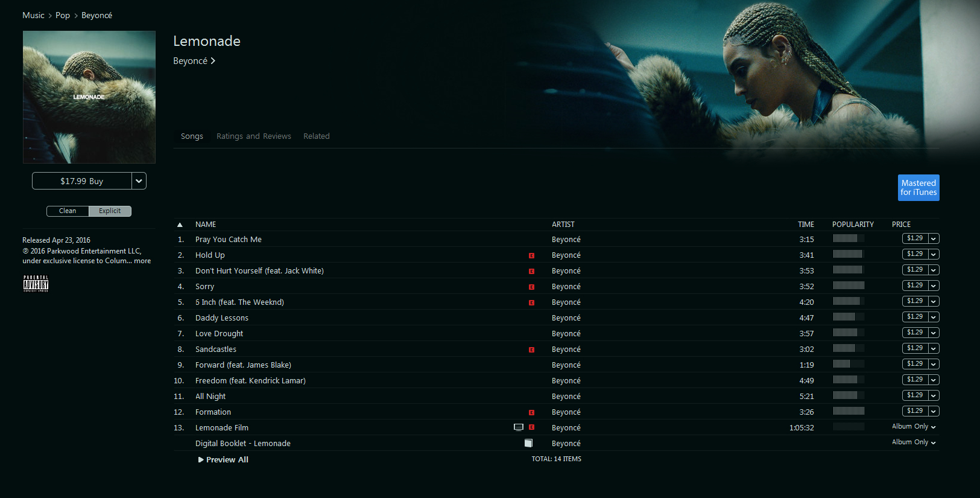Sort songs by the PRICE column header

click(x=901, y=225)
